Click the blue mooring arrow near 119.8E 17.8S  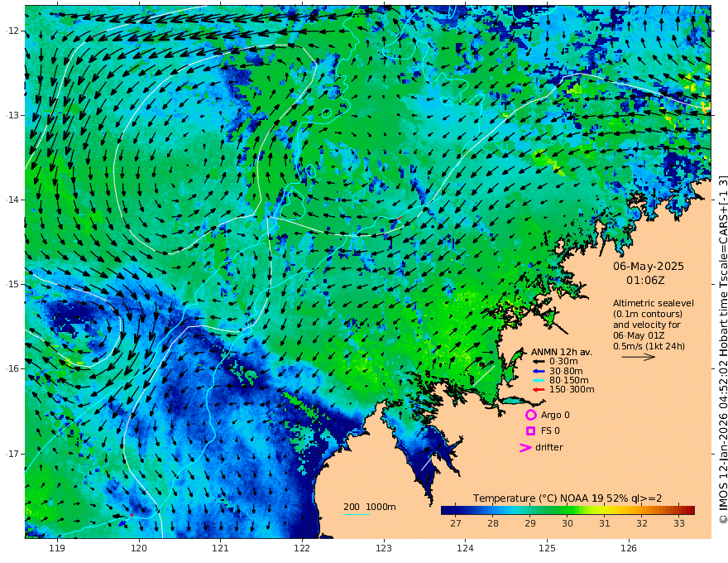tap(122, 523)
